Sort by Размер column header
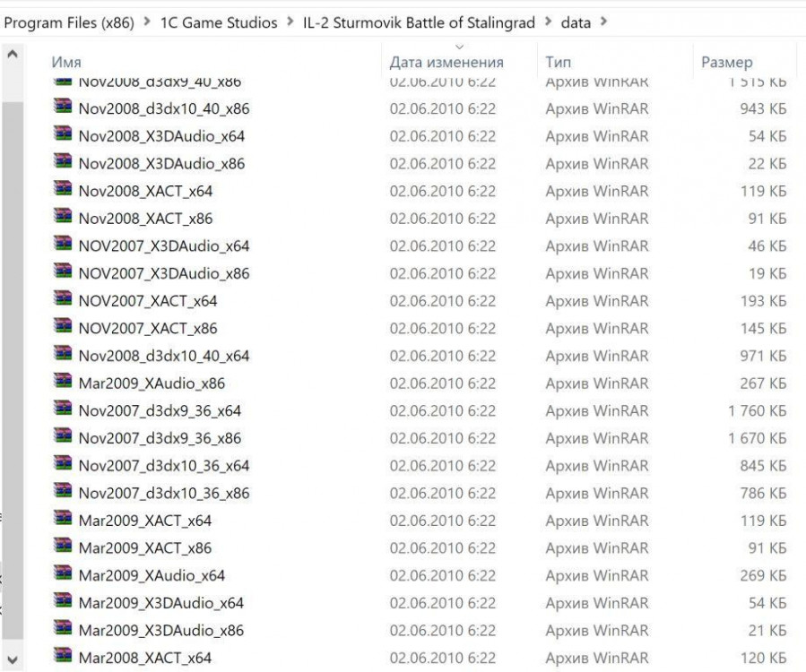This screenshot has height=672, width=806. (727, 62)
